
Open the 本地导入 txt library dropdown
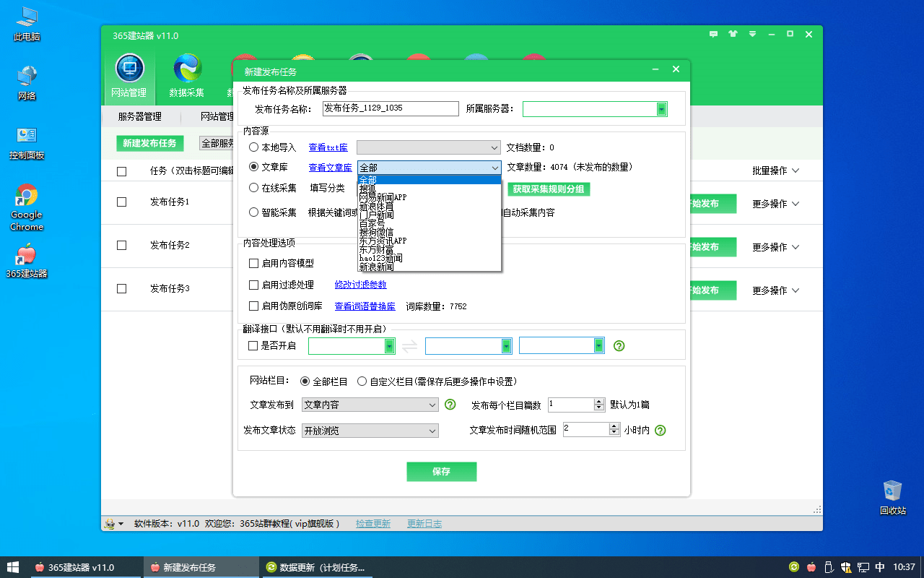click(428, 147)
